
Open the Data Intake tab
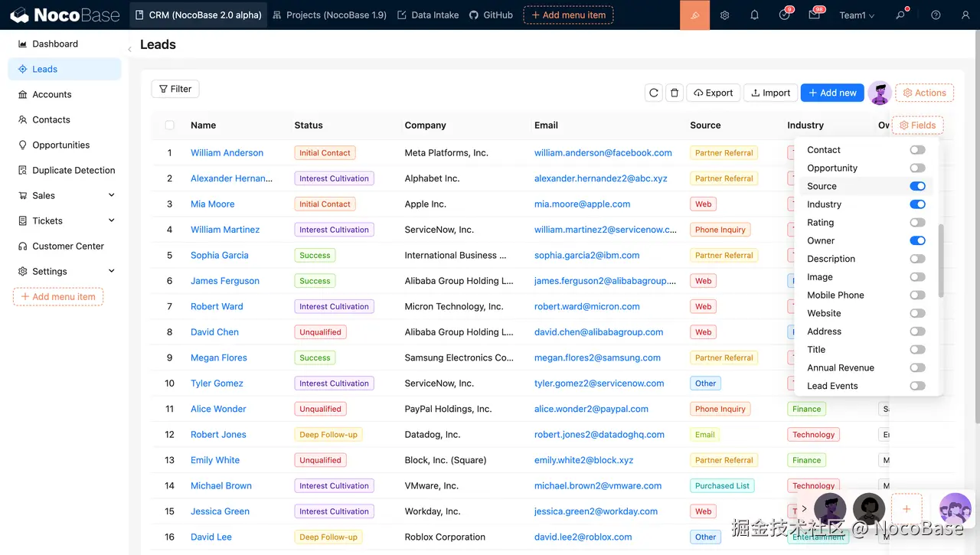[428, 15]
